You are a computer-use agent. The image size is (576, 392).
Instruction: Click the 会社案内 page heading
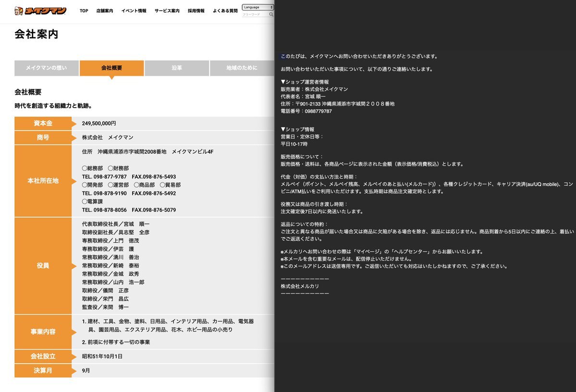point(37,34)
